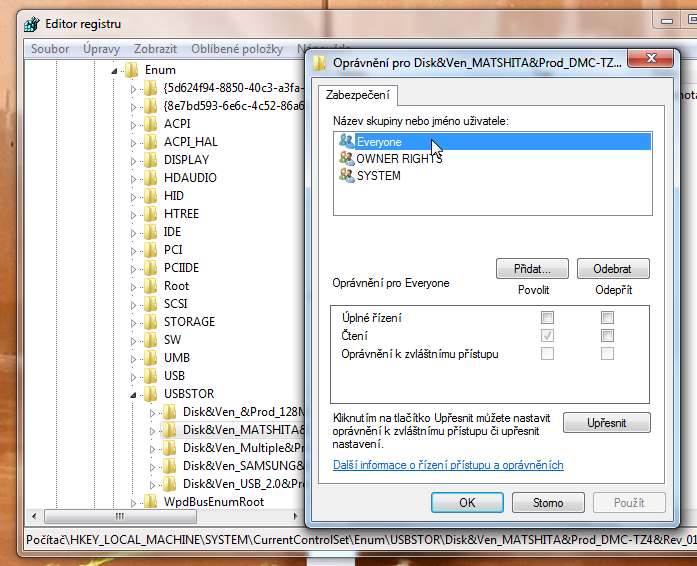
Task: Click the Přidat... button
Action: 532,269
